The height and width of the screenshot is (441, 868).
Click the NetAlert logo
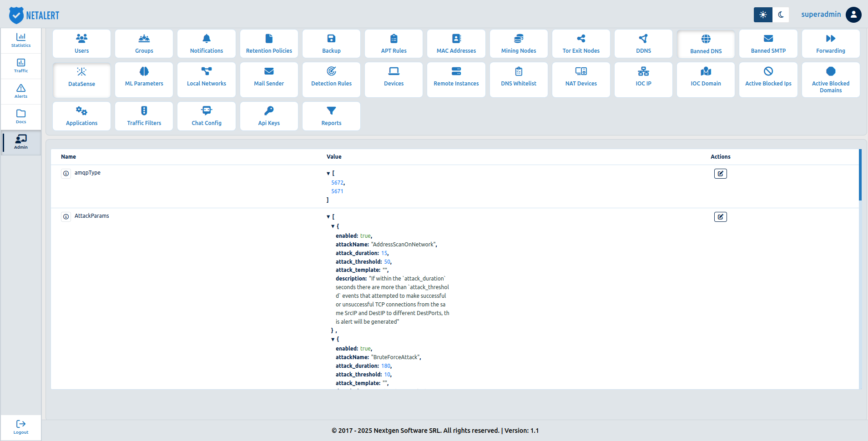[34, 15]
